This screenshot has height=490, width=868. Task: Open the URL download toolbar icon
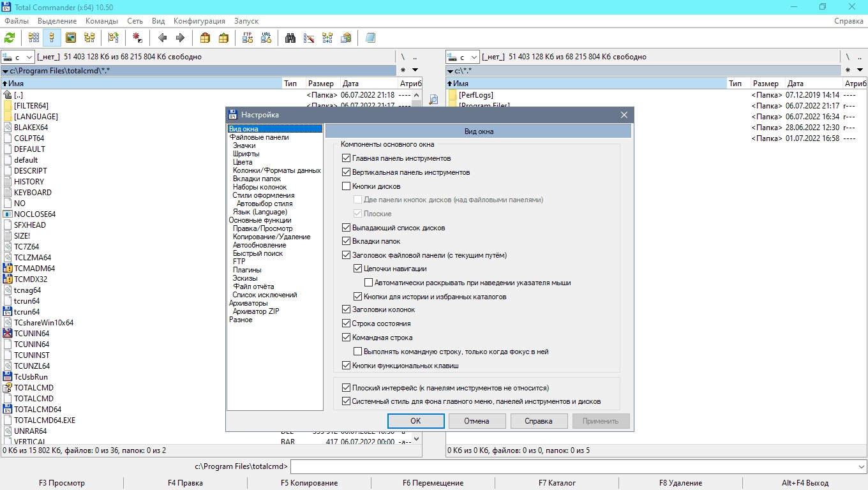(x=266, y=38)
